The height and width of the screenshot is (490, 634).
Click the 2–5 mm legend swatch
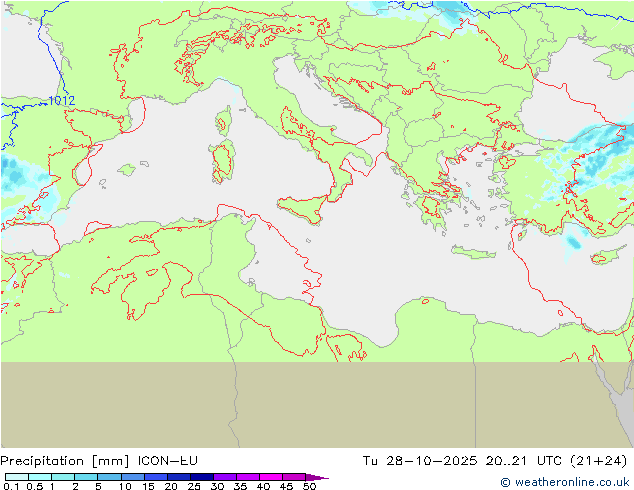tap(86, 477)
